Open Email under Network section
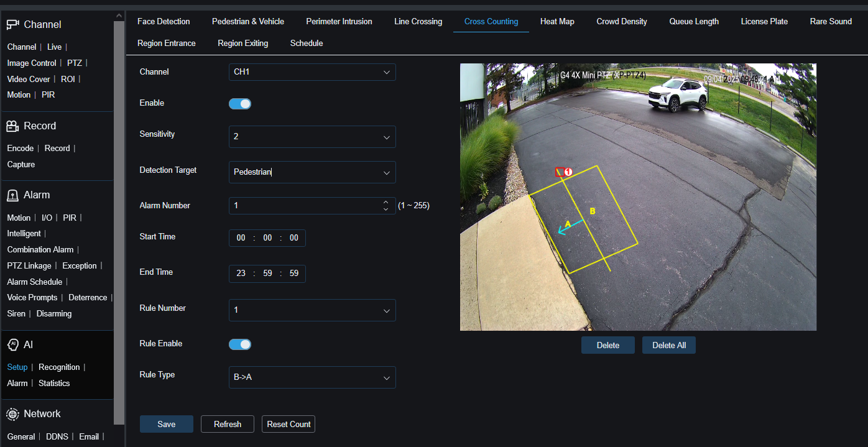Screen dimensions: 868x447 [89, 437]
